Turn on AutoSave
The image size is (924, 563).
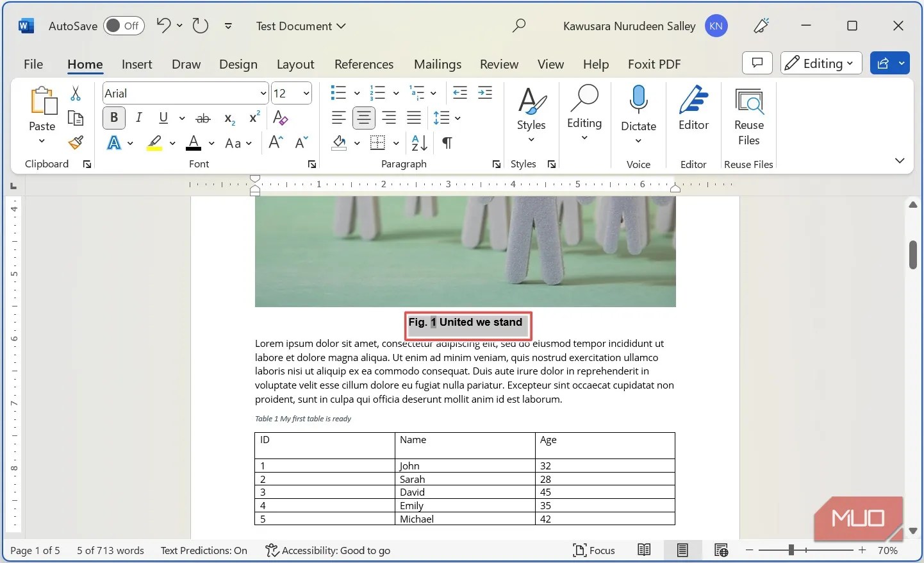(123, 26)
